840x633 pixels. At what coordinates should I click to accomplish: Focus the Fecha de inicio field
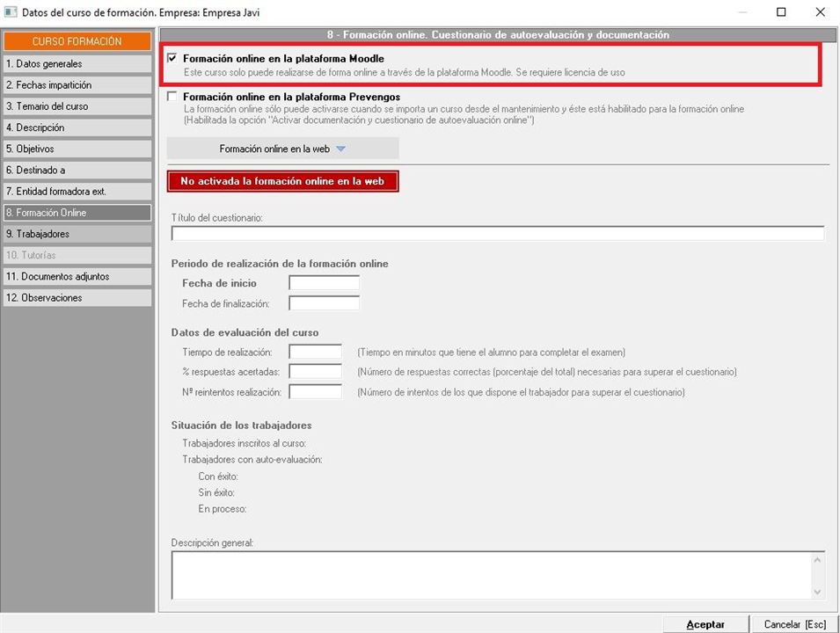tap(324, 283)
